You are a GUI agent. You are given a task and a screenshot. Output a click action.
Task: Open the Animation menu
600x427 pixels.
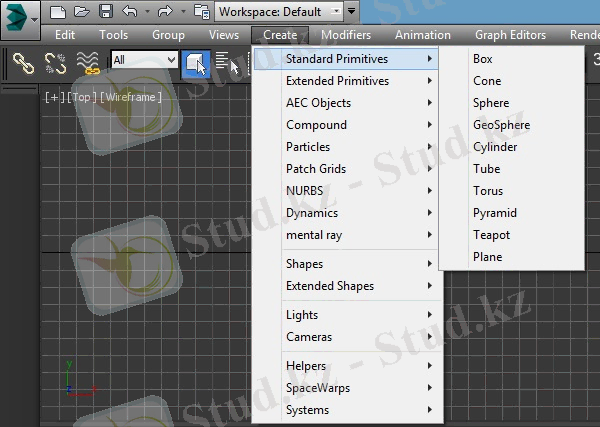click(x=423, y=35)
